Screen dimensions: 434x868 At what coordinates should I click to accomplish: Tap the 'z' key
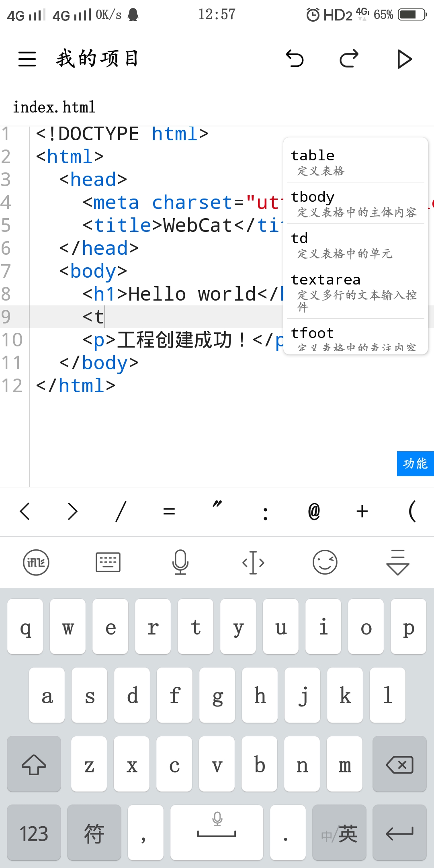point(89,764)
